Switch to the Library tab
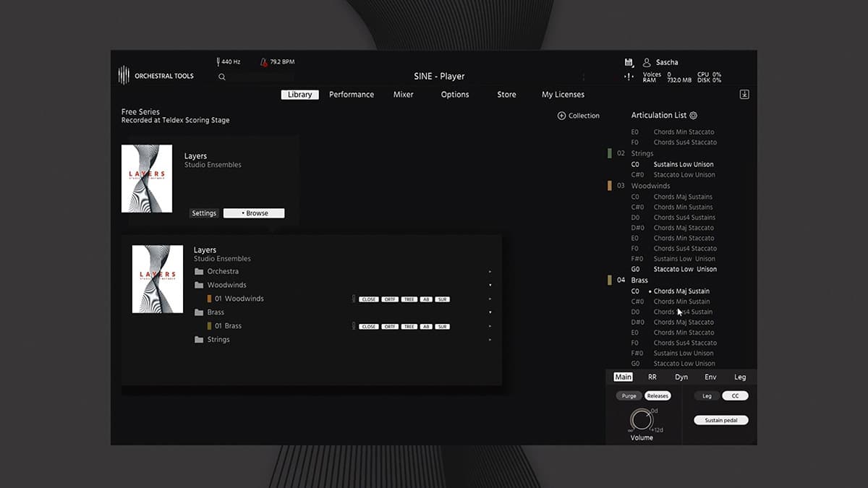This screenshot has width=868, height=488. [299, 95]
